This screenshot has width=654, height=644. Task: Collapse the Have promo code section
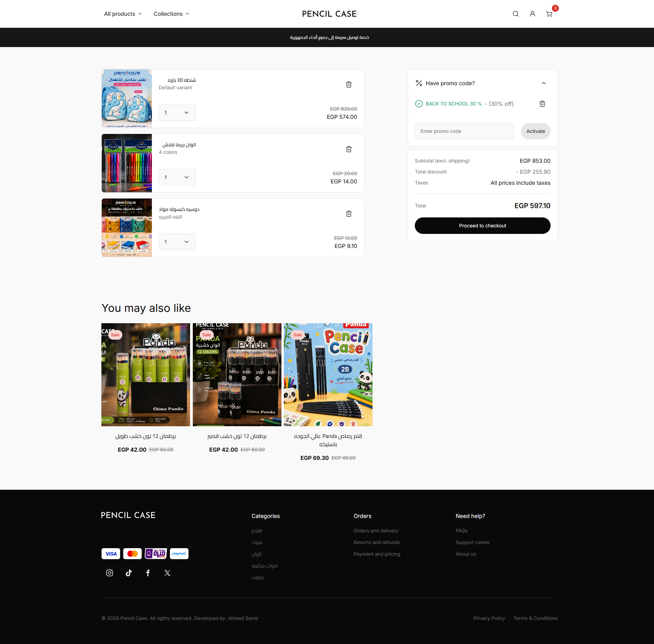(x=544, y=83)
